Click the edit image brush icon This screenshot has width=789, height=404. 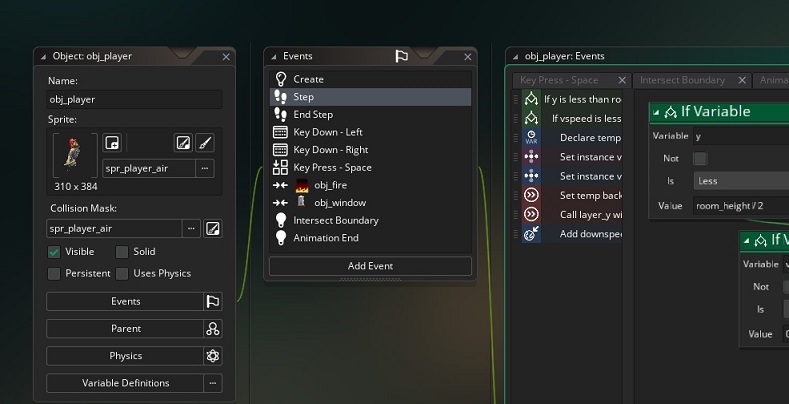[x=205, y=142]
